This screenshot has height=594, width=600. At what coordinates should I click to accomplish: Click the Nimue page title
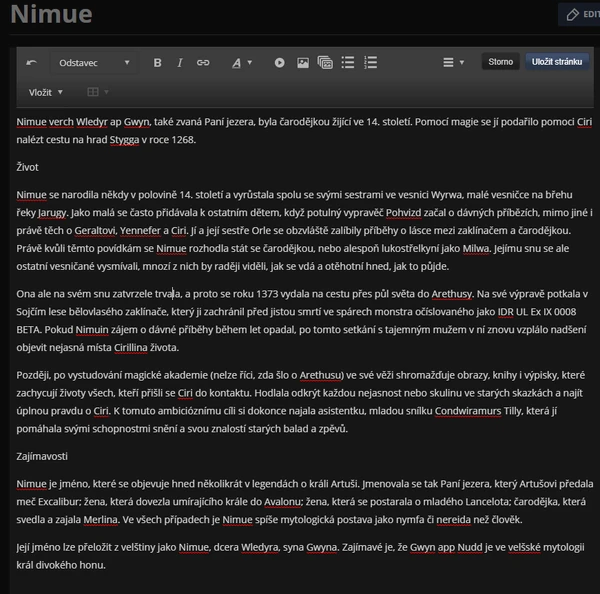click(x=51, y=14)
